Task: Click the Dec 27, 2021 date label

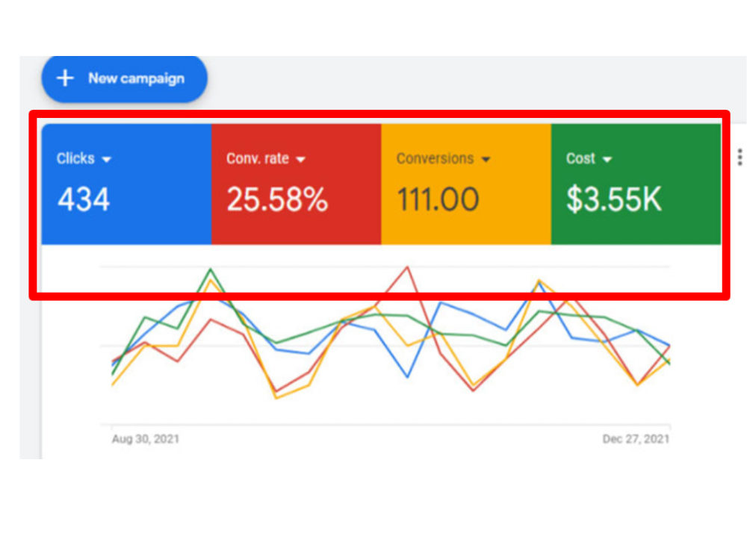Action: [636, 438]
